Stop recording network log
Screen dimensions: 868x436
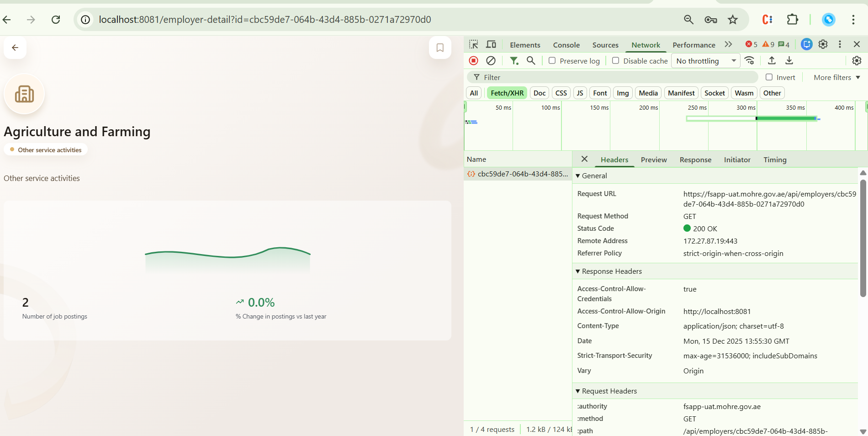pyautogui.click(x=474, y=60)
